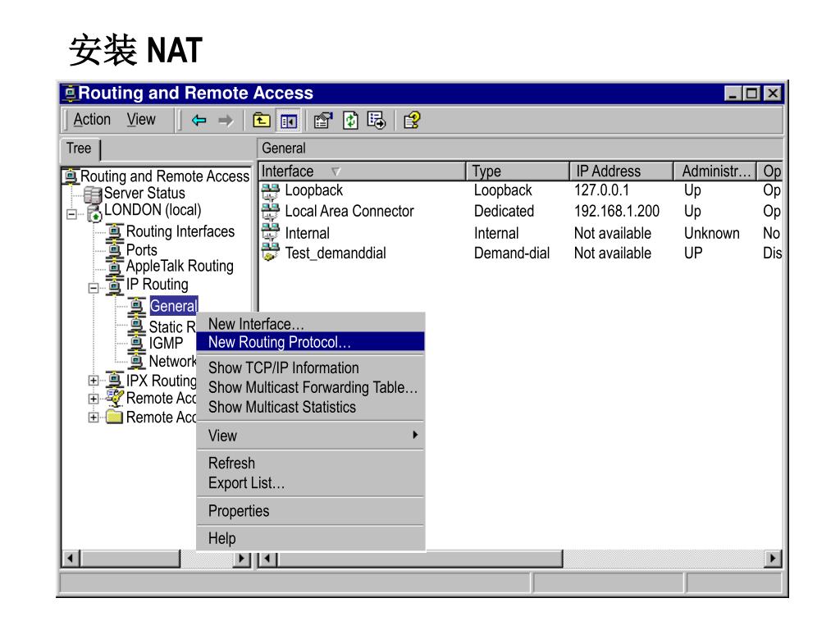Select the General node in tree

(174, 306)
